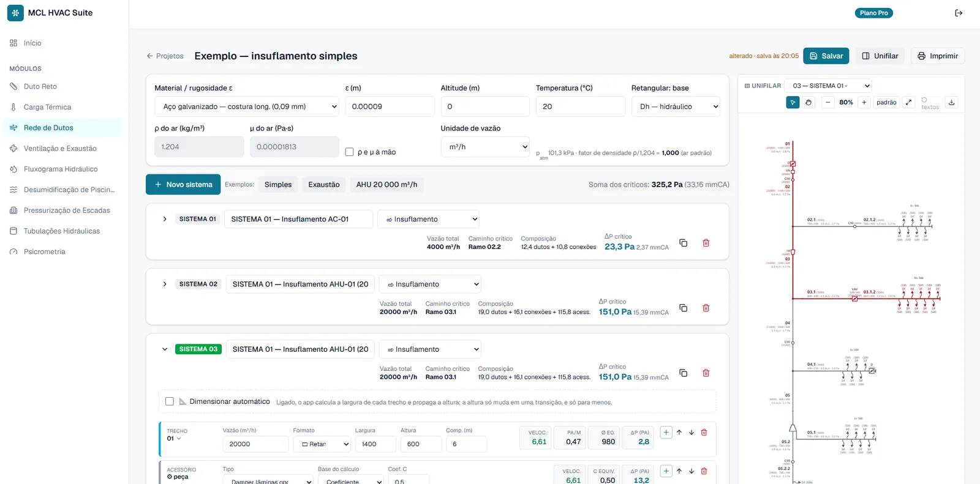Select the pointer tool in the Unifilar toolbar
The width and height of the screenshot is (980, 484).
(793, 102)
